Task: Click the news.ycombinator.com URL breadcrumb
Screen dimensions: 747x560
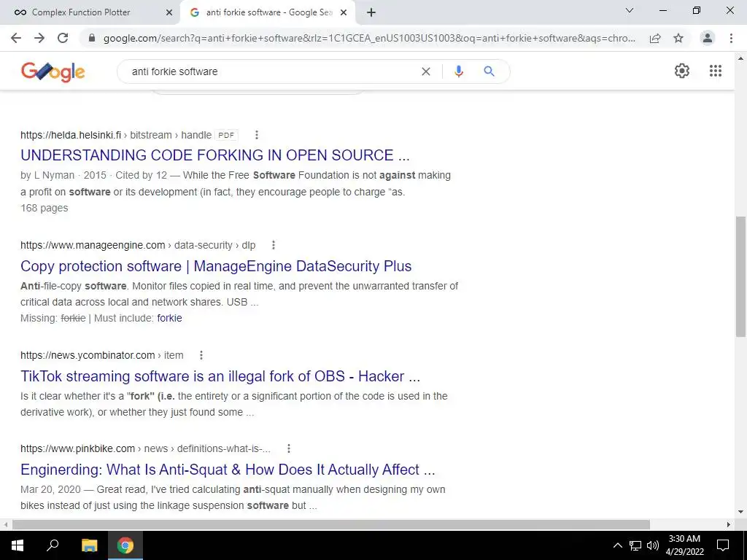Action: [x=101, y=355]
